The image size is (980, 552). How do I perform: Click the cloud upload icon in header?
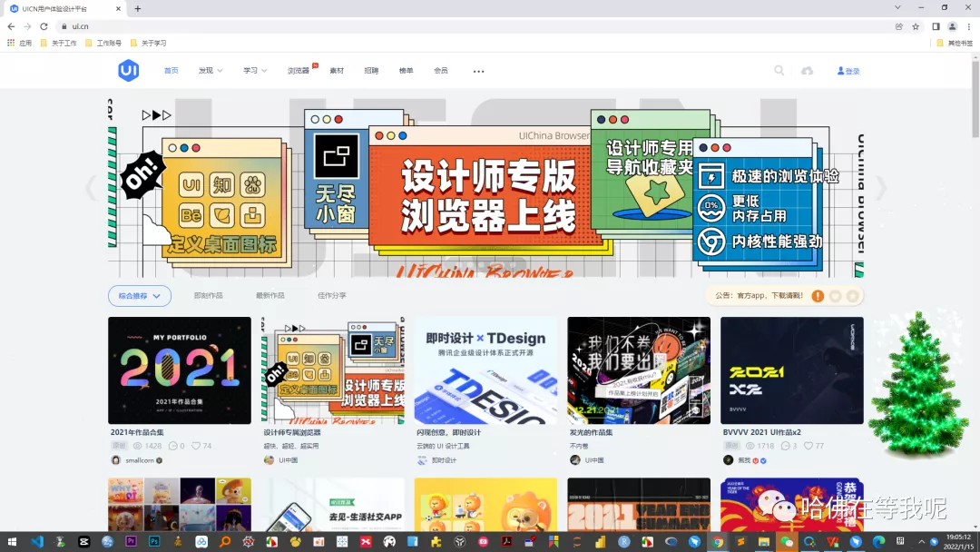pos(807,71)
